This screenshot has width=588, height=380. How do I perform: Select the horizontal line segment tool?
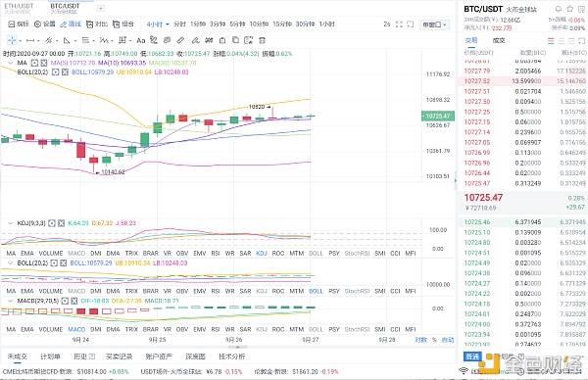point(30,40)
